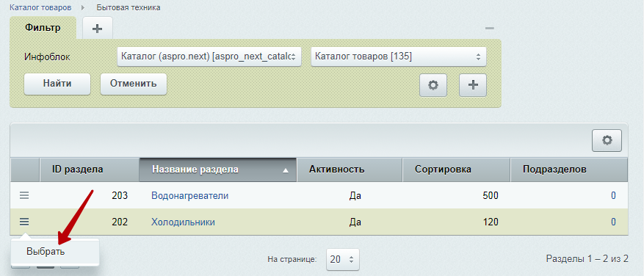Add a filter field with the plus button
This screenshot has height=276, width=644.
pyautogui.click(x=473, y=85)
